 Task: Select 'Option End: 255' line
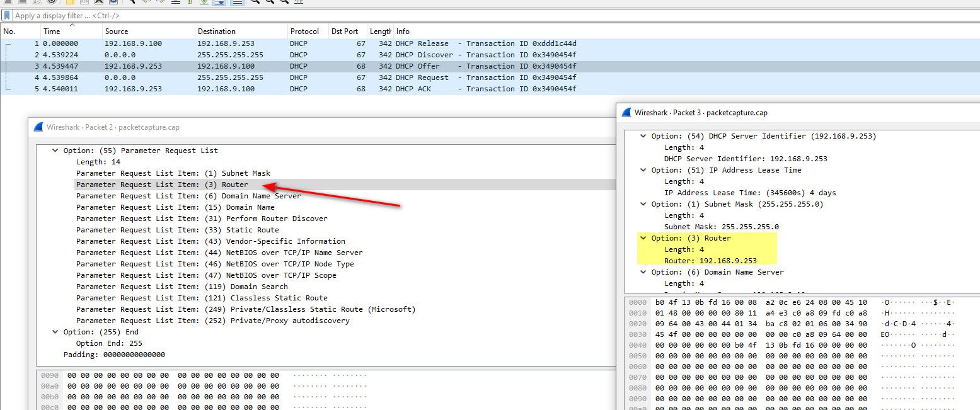pyautogui.click(x=109, y=343)
